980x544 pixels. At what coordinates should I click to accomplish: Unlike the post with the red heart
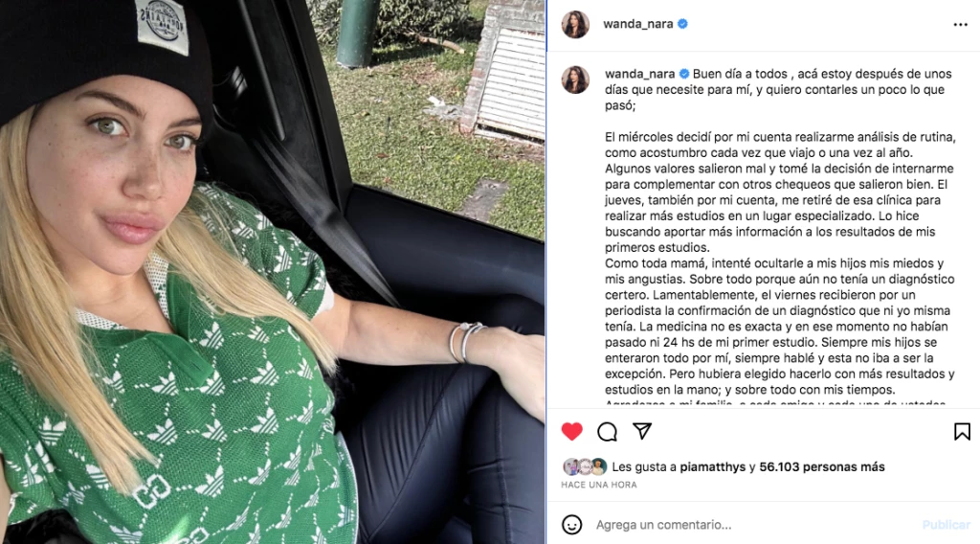pyautogui.click(x=571, y=431)
